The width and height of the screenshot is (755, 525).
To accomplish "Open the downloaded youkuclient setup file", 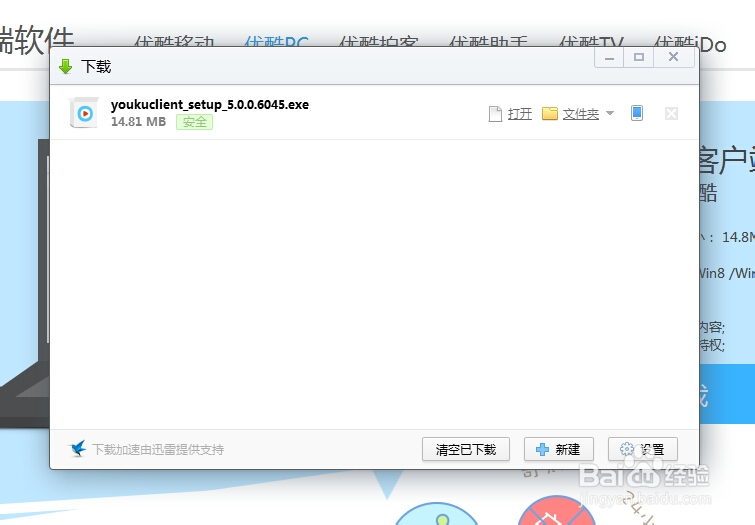I will [520, 114].
